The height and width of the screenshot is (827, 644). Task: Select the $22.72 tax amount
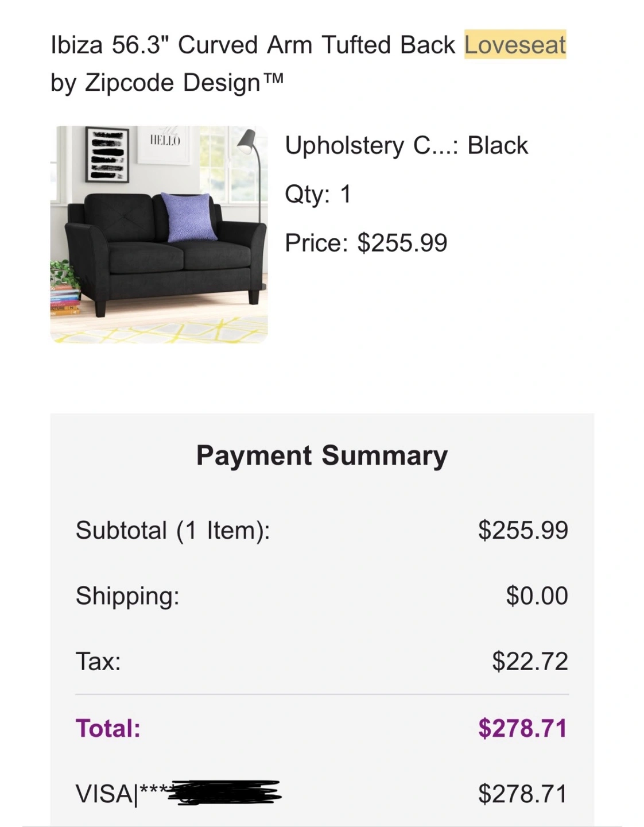[x=529, y=661]
